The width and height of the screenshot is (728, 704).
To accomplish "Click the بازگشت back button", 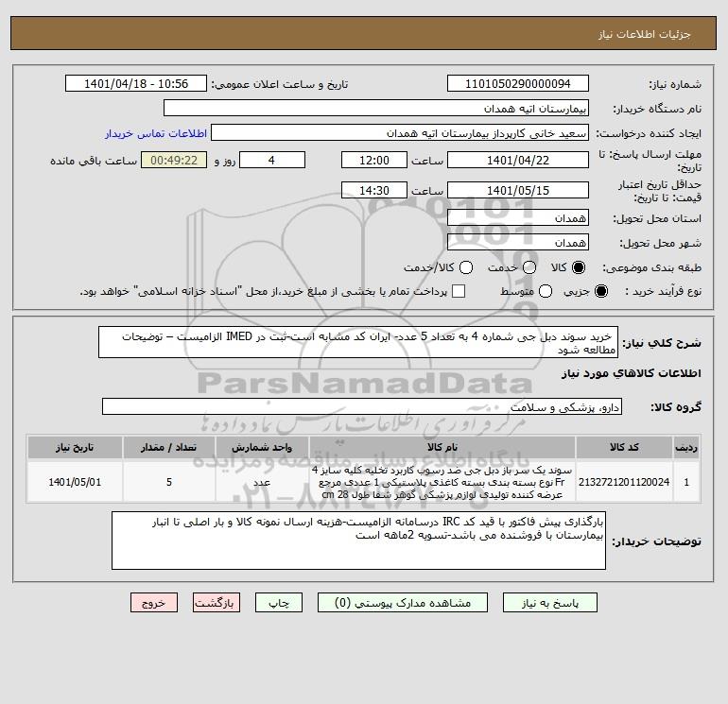I will (x=217, y=603).
